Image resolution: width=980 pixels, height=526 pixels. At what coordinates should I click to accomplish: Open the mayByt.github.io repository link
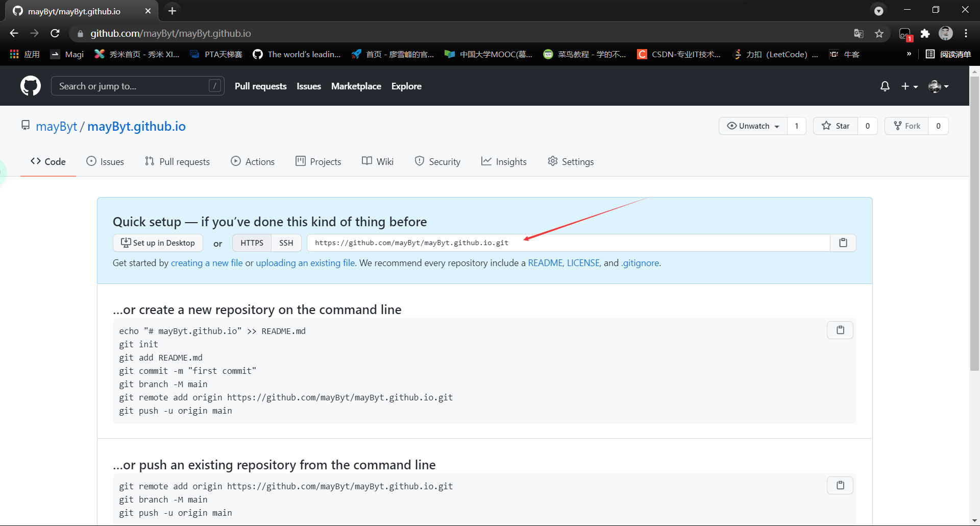pyautogui.click(x=136, y=126)
